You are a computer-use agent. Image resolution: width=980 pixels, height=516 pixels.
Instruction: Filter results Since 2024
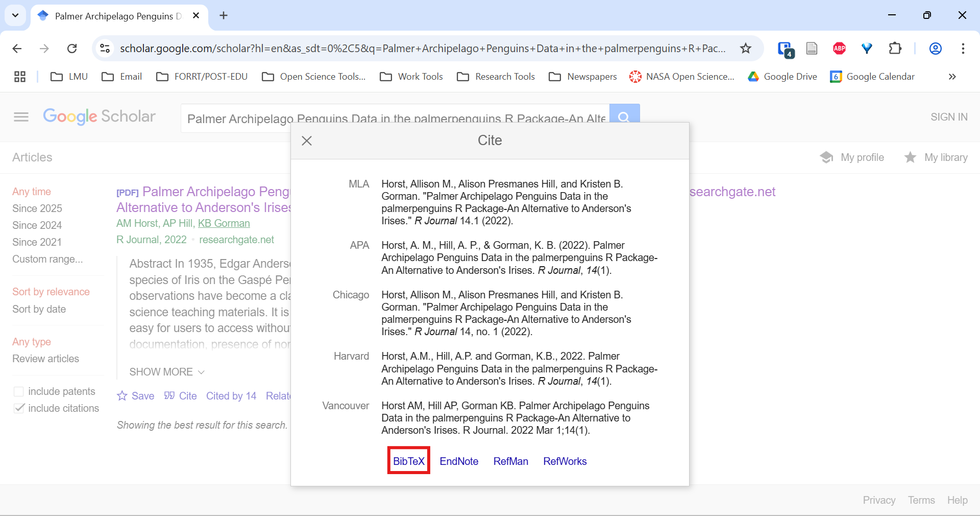pyautogui.click(x=37, y=225)
